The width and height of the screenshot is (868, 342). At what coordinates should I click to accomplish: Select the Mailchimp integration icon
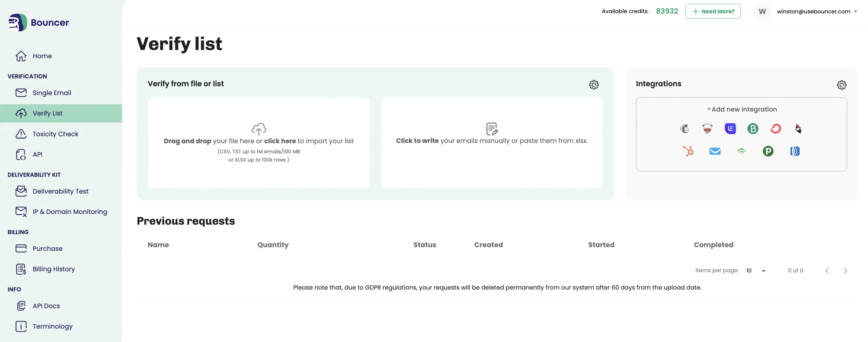click(x=684, y=129)
